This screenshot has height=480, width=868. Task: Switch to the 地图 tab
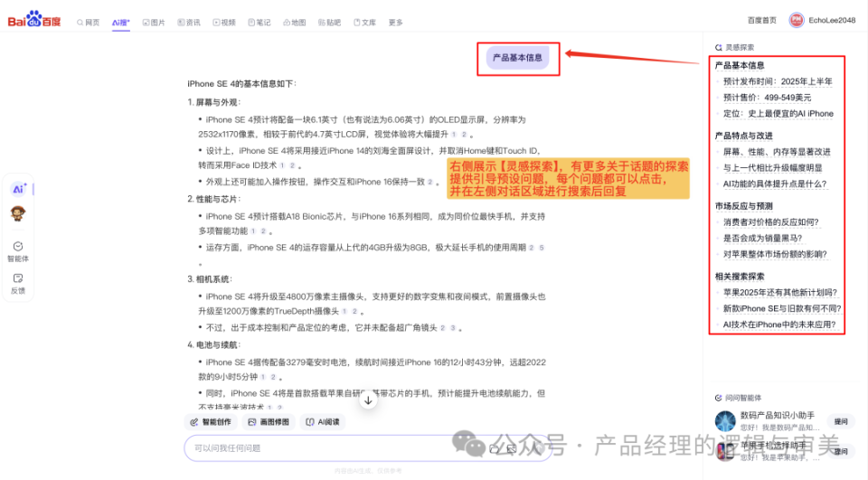[x=295, y=23]
